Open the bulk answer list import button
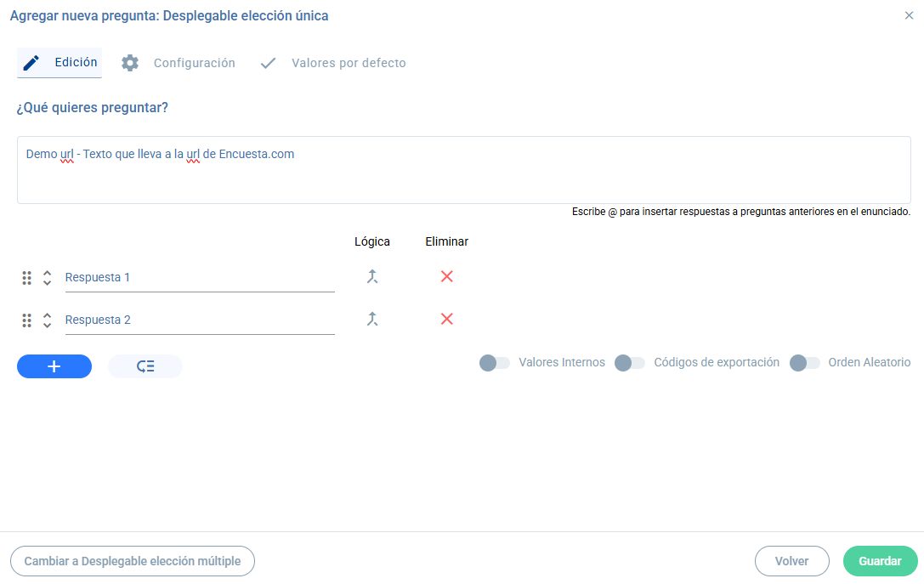This screenshot has width=924, height=584. (145, 366)
